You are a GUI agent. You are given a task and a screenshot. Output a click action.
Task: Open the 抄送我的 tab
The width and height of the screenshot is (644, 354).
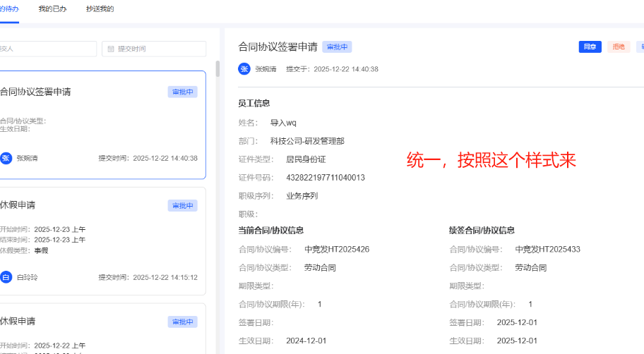click(x=100, y=9)
